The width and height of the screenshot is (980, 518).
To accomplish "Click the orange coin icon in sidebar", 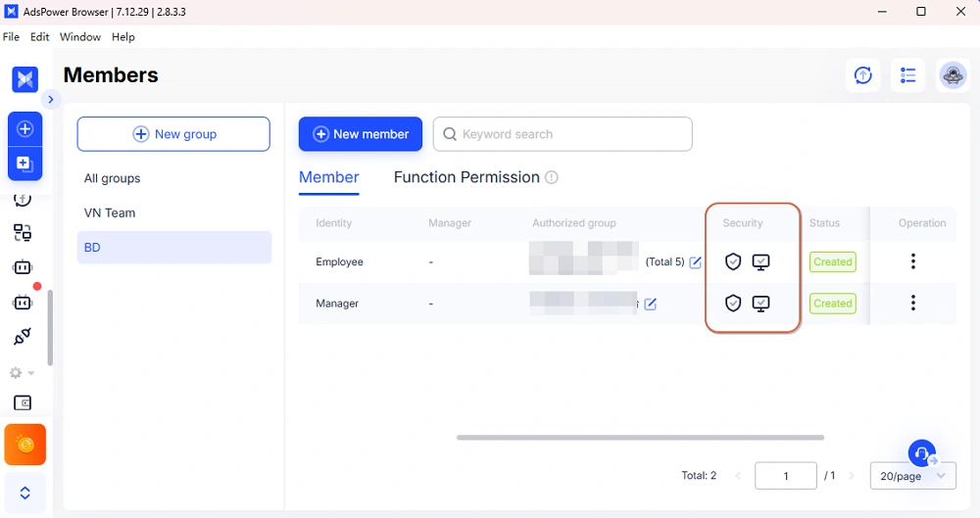I will pyautogui.click(x=25, y=445).
